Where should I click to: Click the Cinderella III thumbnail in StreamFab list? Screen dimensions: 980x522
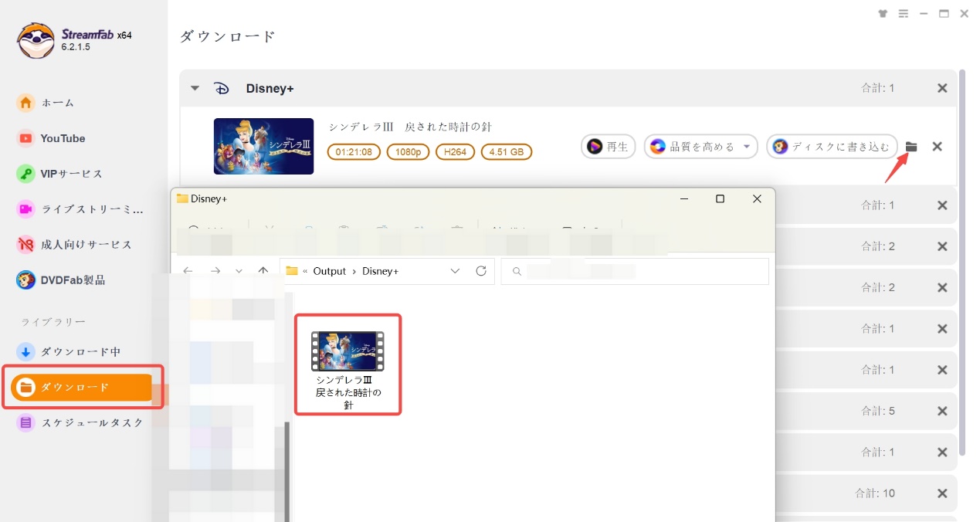pos(263,146)
